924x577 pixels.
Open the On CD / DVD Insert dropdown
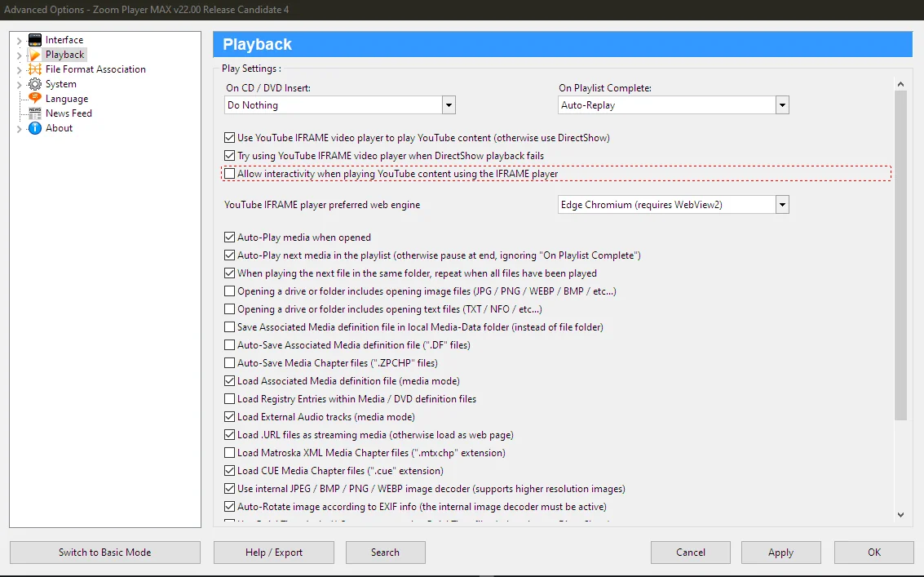click(x=449, y=104)
